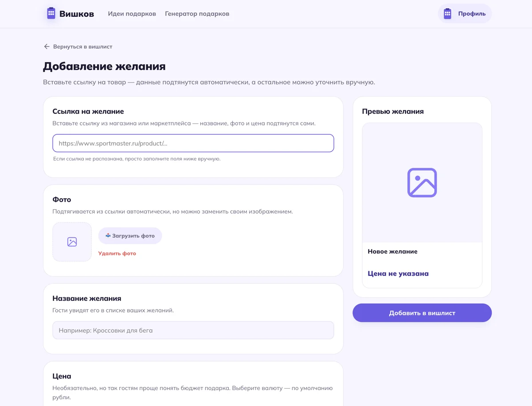The width and height of the screenshot is (532, 406).
Task: Click the Удалить фото link
Action: pos(117,254)
